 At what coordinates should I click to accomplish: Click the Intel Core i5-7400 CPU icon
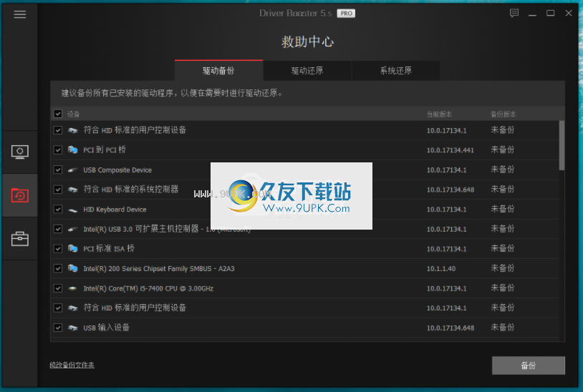pyautogui.click(x=73, y=288)
